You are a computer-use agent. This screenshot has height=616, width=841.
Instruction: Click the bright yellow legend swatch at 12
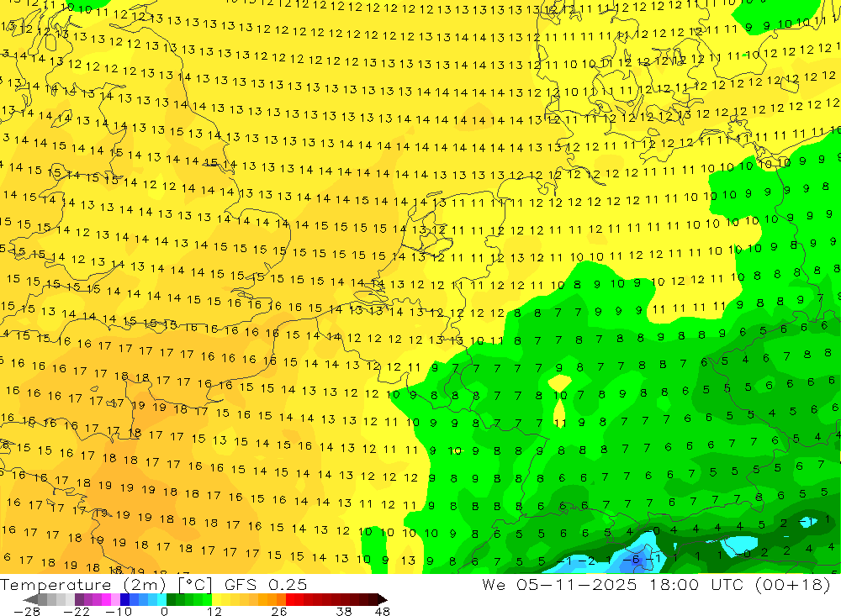216,599
